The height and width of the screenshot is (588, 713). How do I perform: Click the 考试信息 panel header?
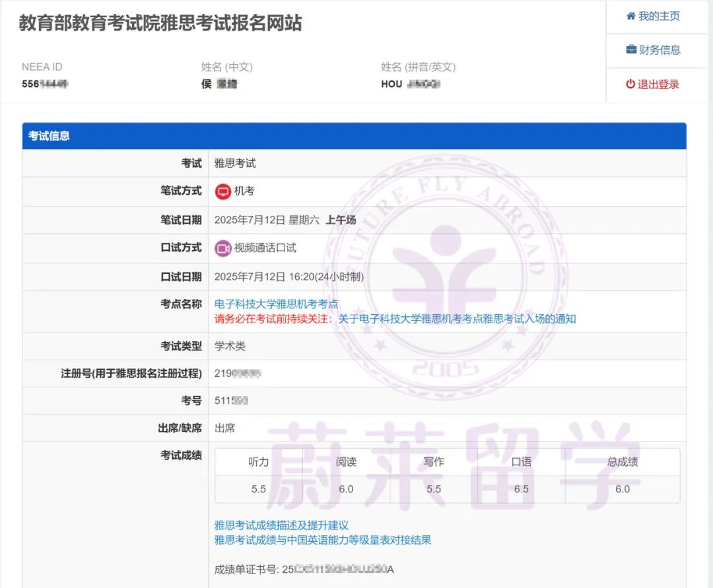(x=355, y=136)
